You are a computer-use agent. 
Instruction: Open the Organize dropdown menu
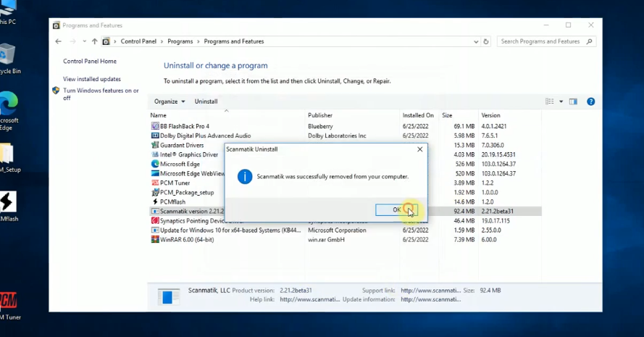pos(170,101)
